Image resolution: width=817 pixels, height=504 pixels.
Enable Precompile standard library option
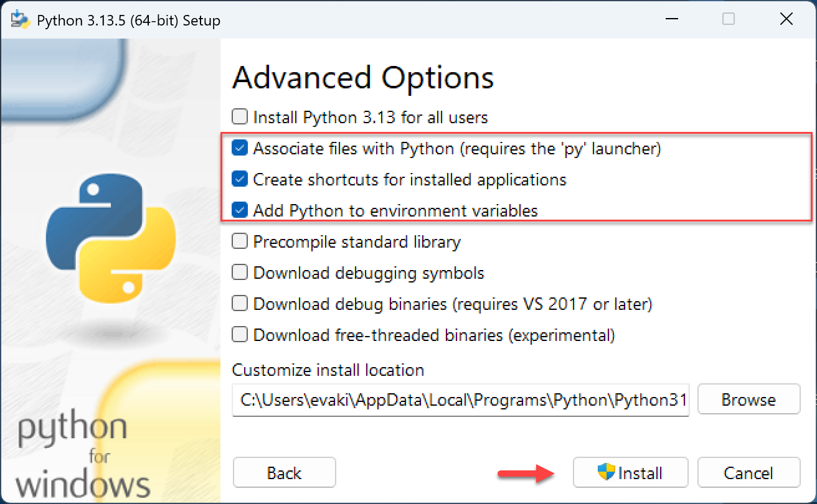pyautogui.click(x=240, y=241)
